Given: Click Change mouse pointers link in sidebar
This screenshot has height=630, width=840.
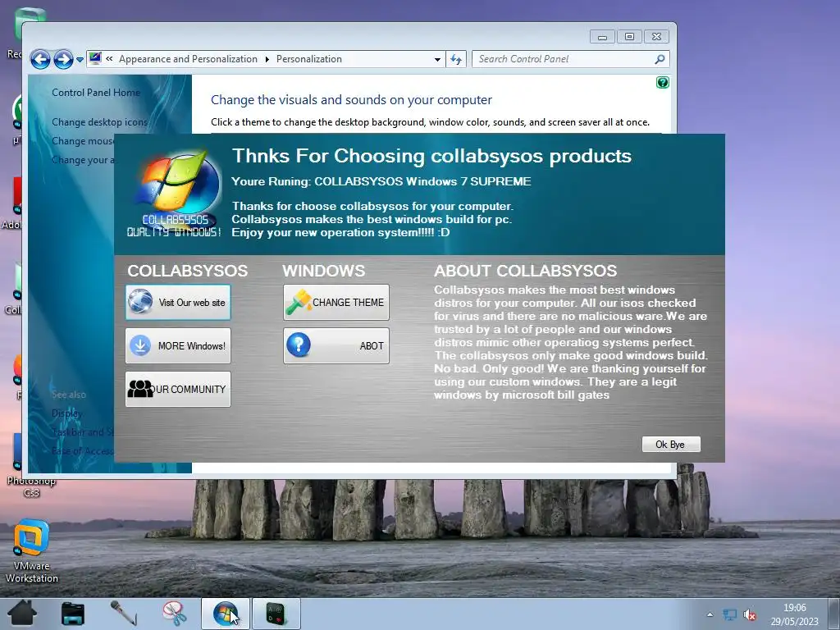Looking at the screenshot, I should click(83, 141).
